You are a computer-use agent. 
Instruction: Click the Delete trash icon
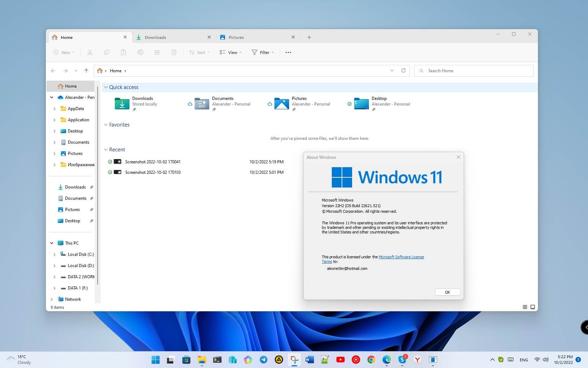(x=174, y=52)
